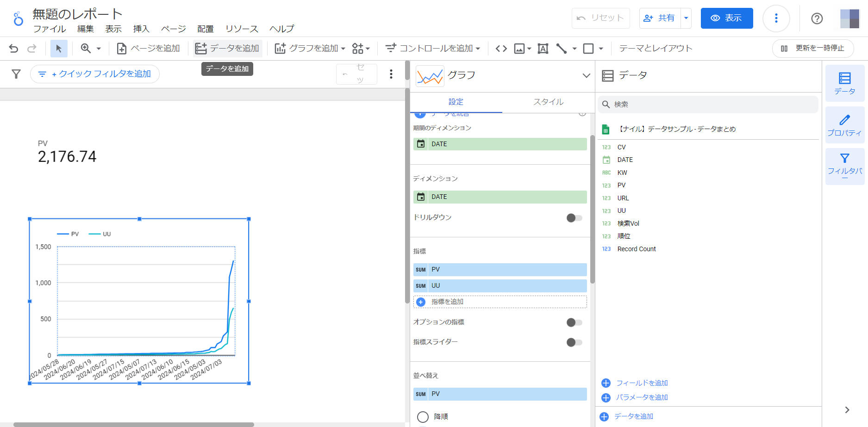Viewport: 868px width, 427px height.
Task: Click the filter funnel icon in filter bar
Action: (x=16, y=74)
